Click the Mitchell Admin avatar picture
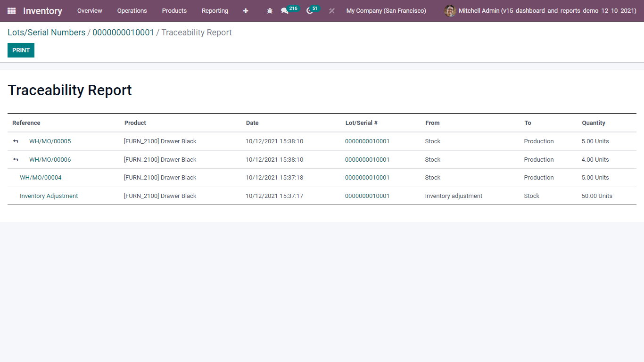The width and height of the screenshot is (644, 362). [450, 10]
